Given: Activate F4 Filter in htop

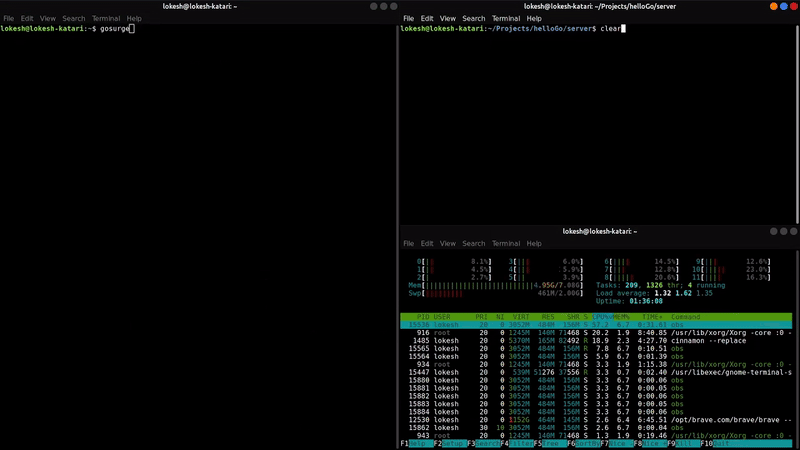Looking at the screenshot, I should click(x=520, y=443).
